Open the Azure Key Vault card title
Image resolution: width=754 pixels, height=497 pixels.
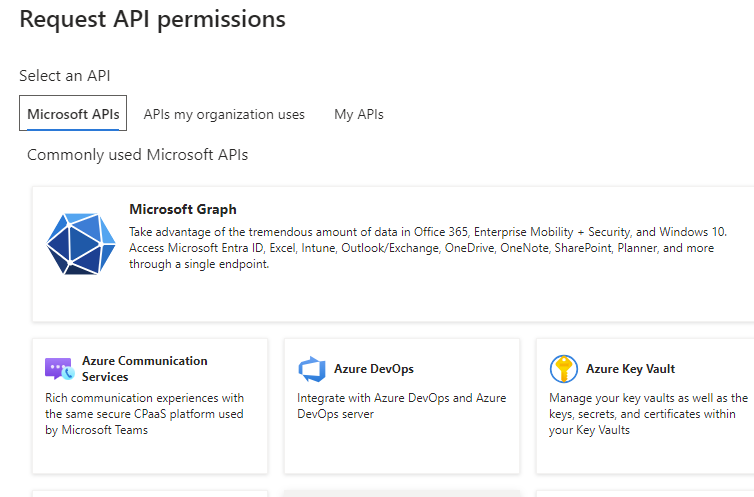630,369
